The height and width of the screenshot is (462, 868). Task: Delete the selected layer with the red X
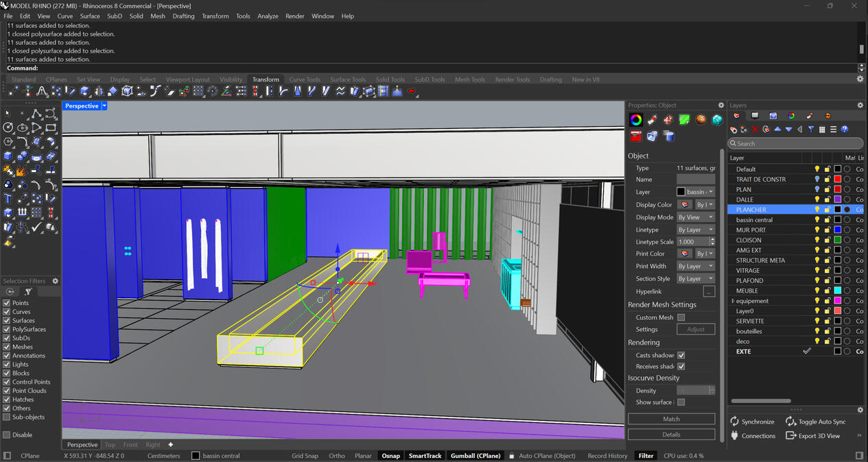[755, 130]
